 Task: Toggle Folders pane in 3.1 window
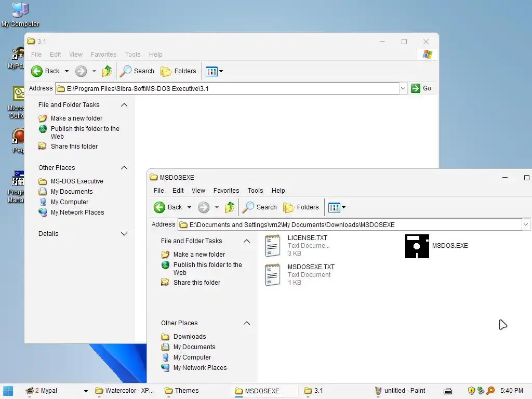(179, 71)
